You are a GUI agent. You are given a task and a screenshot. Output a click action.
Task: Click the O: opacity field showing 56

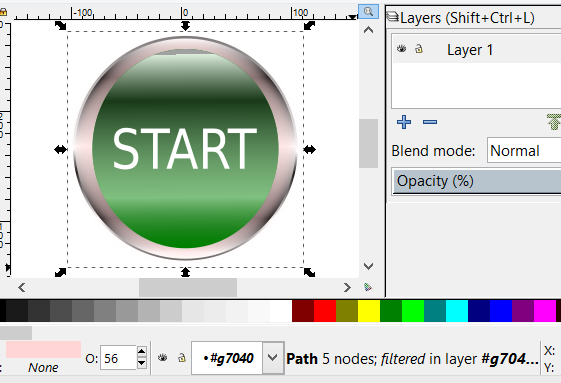pos(118,358)
